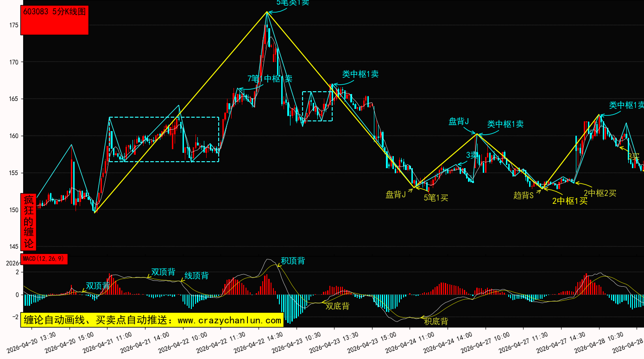Click the "7笔1中枢1卖" sell annotation
Image resolution: width=644 pixels, height=359 pixels.
[x=270, y=79]
